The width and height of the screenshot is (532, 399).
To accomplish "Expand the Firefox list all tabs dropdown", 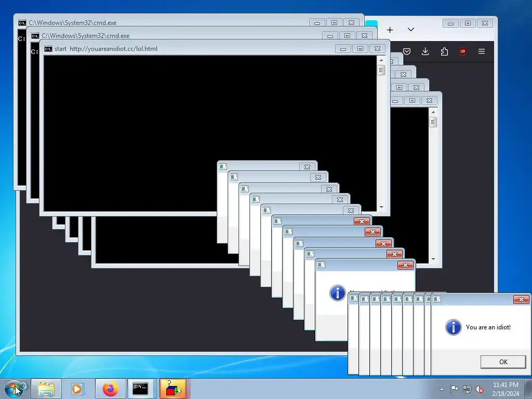I will click(x=411, y=30).
